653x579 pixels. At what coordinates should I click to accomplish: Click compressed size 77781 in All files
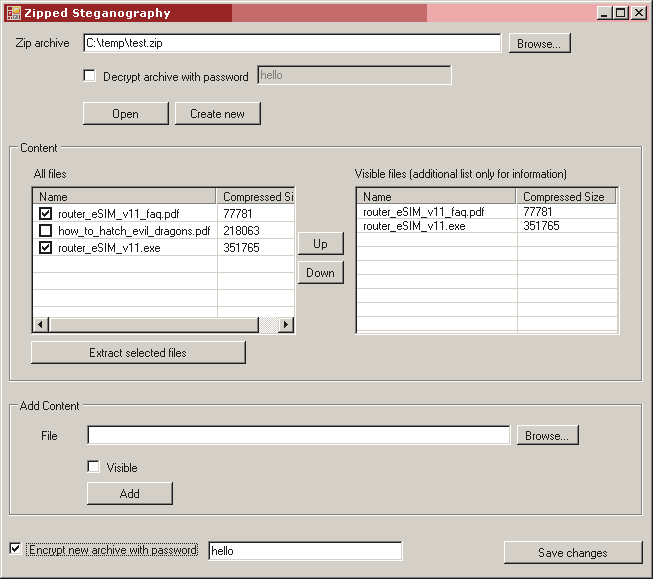(238, 214)
